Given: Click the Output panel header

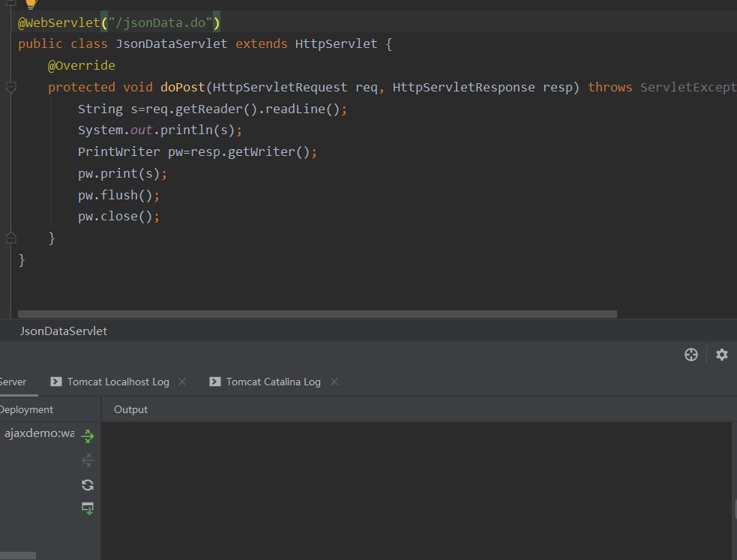Looking at the screenshot, I should 130,409.
